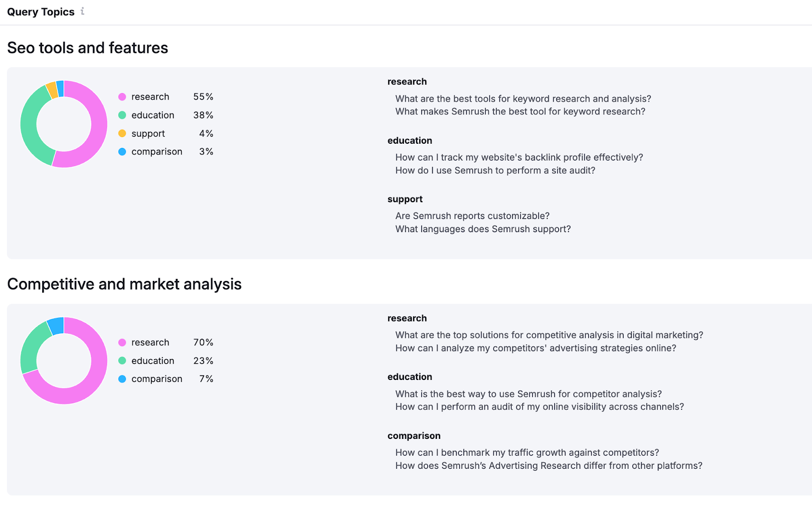Open query on using Semrush for site audit
The height and width of the screenshot is (511, 812).
tap(495, 171)
